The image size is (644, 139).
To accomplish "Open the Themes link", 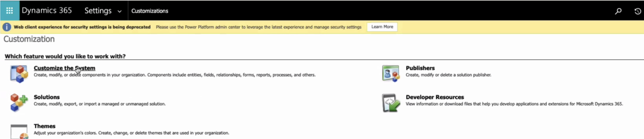I will click(x=45, y=126).
